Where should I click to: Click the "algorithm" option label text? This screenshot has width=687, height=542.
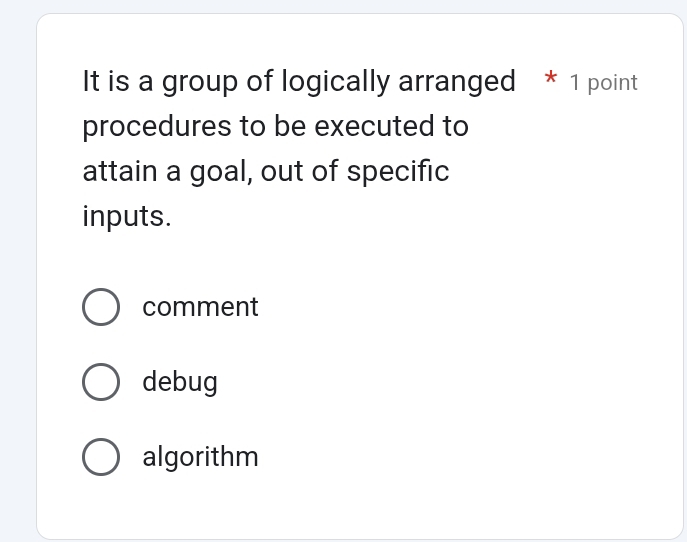(x=200, y=457)
